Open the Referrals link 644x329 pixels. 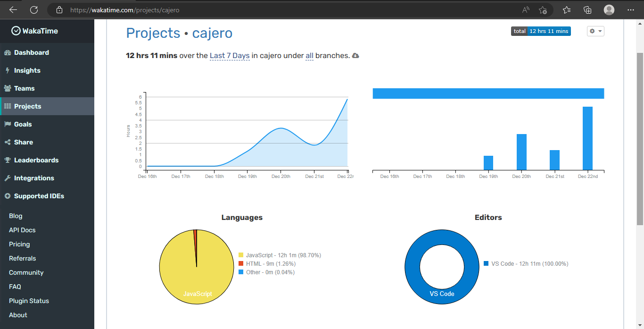pos(22,258)
